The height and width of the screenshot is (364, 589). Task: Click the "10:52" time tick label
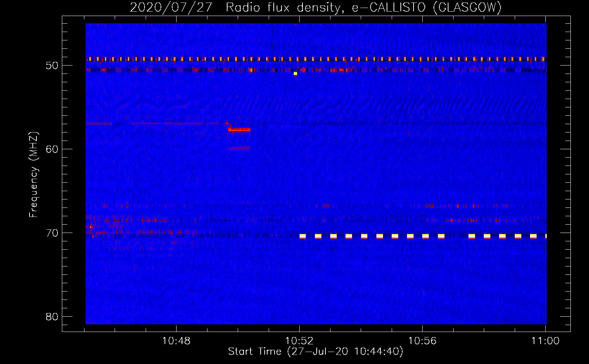[x=299, y=341]
